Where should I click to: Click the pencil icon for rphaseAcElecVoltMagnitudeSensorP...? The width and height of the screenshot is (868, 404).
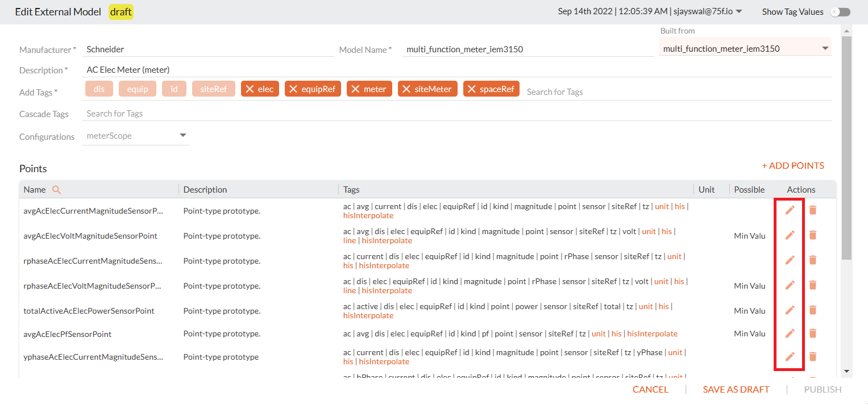(x=790, y=285)
